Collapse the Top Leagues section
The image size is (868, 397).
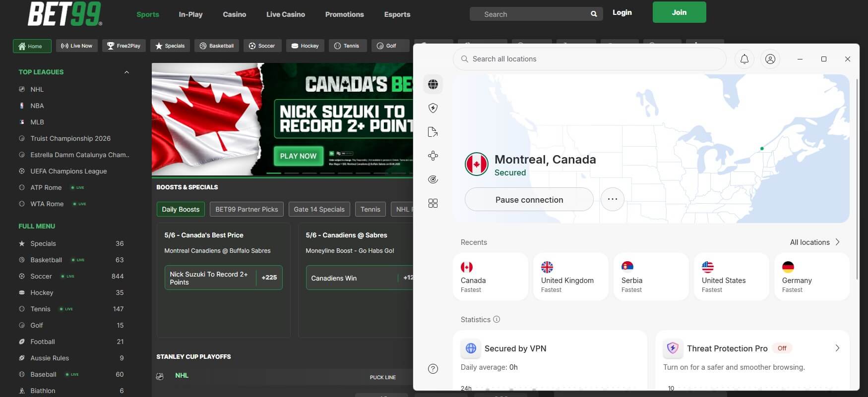126,72
